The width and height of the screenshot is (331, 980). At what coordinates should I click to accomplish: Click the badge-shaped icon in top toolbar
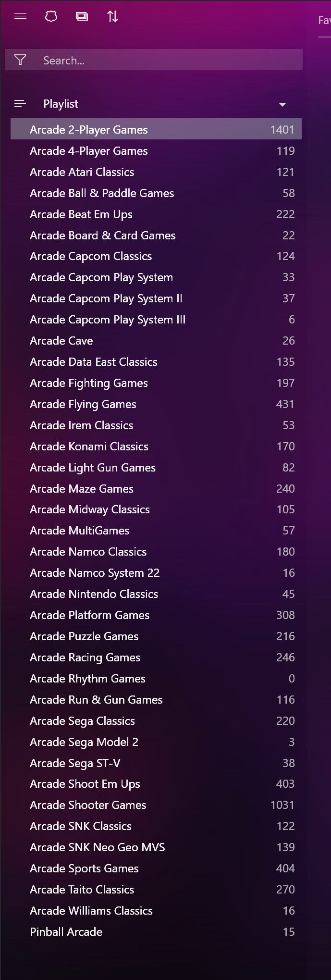click(x=51, y=16)
